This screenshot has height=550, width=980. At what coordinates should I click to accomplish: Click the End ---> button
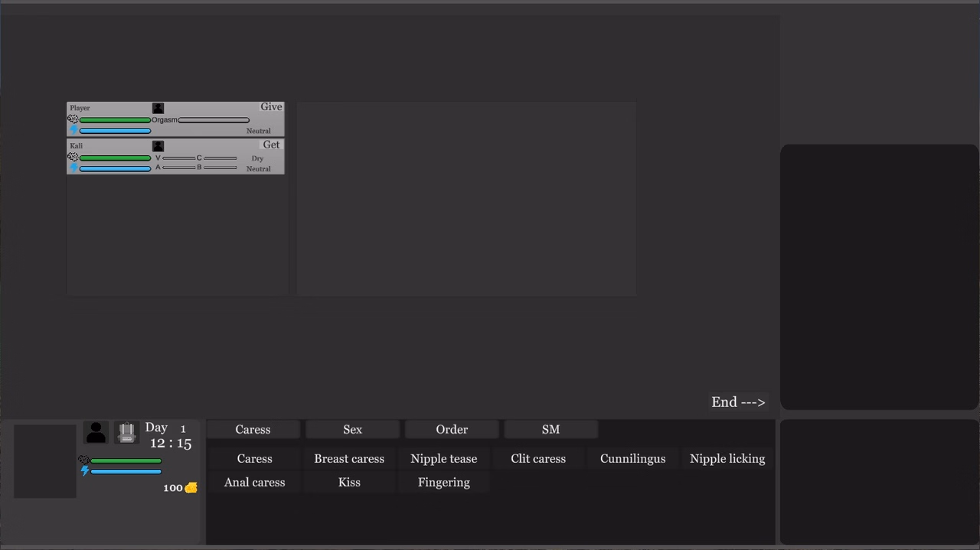[x=738, y=402]
